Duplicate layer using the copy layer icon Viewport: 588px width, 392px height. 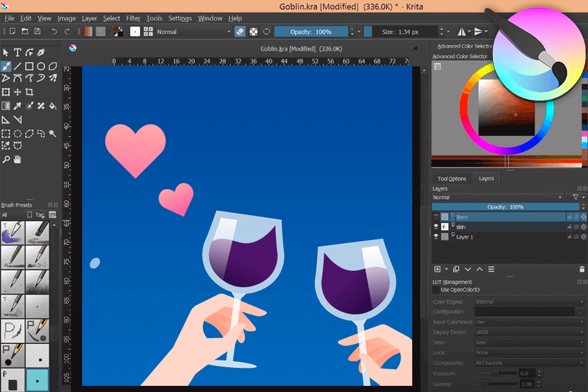[456, 269]
